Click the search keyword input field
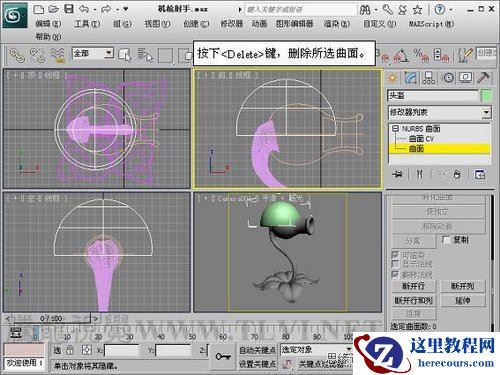 coord(301,10)
